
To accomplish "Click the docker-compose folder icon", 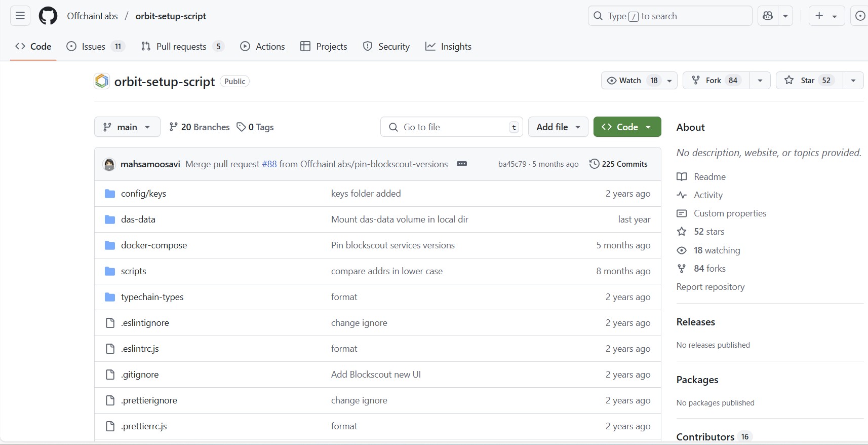I will pyautogui.click(x=110, y=245).
